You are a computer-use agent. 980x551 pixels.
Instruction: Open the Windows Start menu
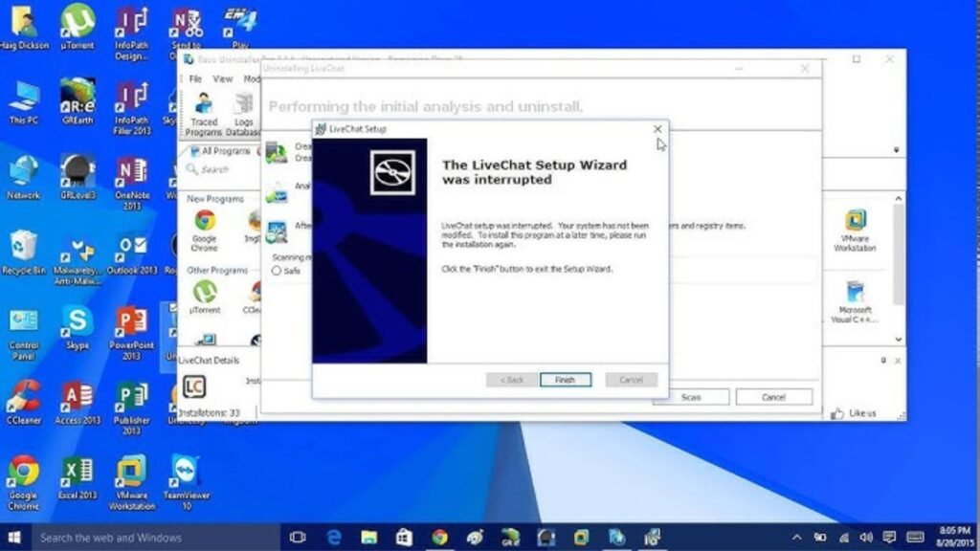(x=14, y=538)
